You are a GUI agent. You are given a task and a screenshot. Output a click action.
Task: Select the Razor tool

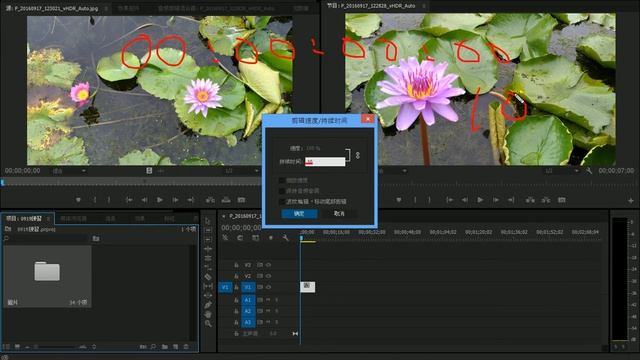(208, 277)
